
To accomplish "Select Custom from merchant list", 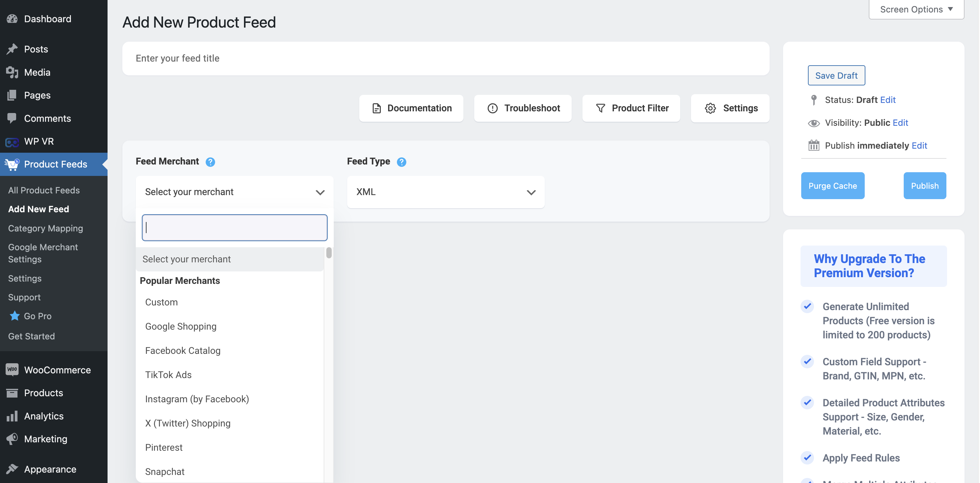I will pyautogui.click(x=230, y=302).
